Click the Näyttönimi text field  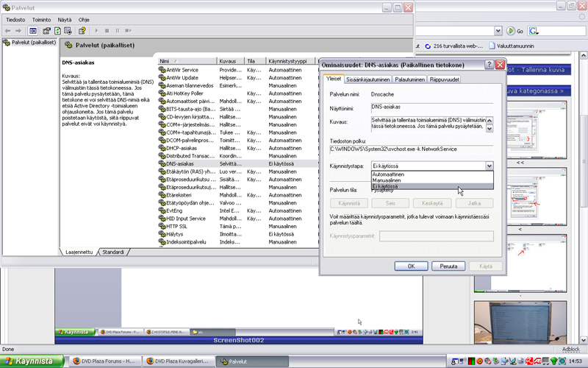point(431,107)
